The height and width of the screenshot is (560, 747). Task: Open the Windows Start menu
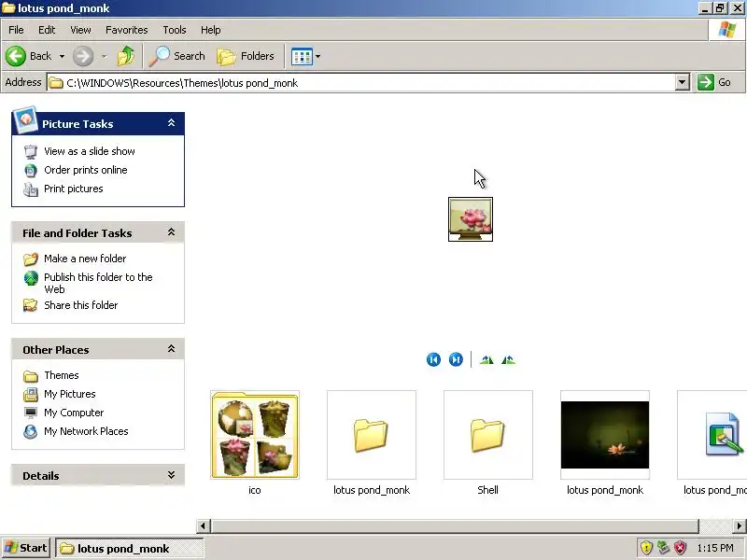pos(26,548)
